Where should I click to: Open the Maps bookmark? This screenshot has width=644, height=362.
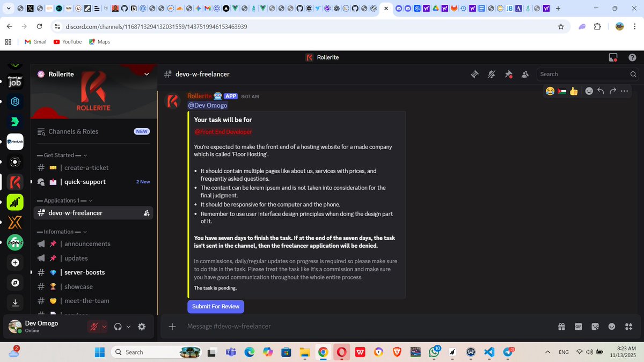(99, 41)
